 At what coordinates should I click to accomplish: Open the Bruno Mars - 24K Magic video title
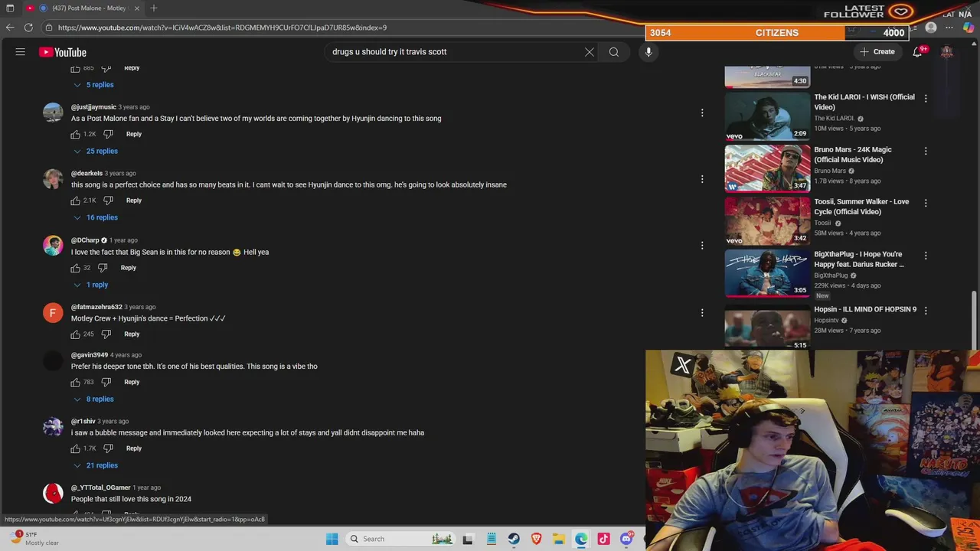(853, 155)
